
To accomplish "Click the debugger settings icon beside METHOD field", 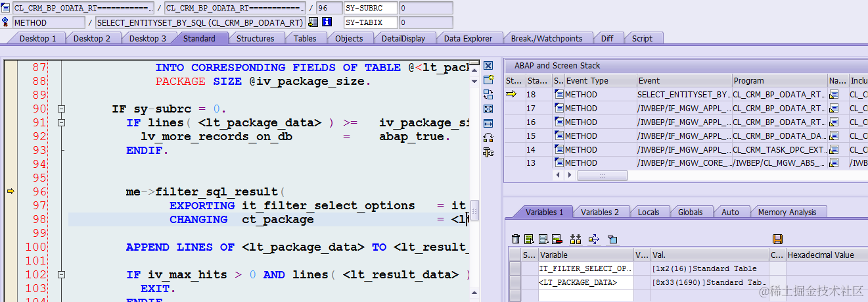I will (6, 22).
